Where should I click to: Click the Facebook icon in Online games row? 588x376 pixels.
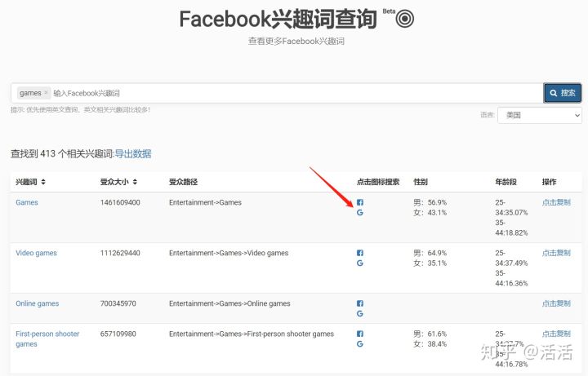(360, 303)
